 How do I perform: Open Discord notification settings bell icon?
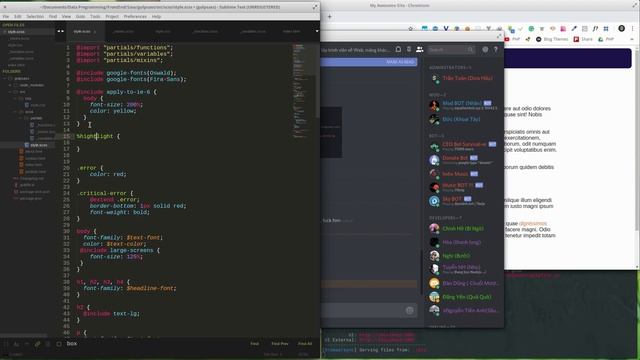(398, 49)
